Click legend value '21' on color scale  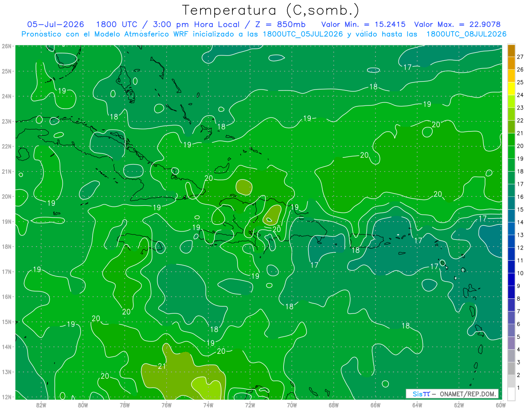coord(520,133)
